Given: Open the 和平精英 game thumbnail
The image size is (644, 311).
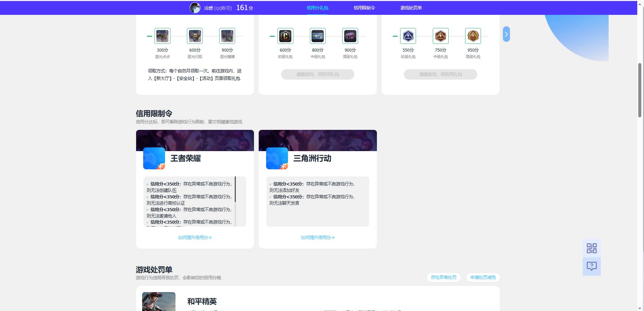Looking at the screenshot, I should [x=159, y=302].
